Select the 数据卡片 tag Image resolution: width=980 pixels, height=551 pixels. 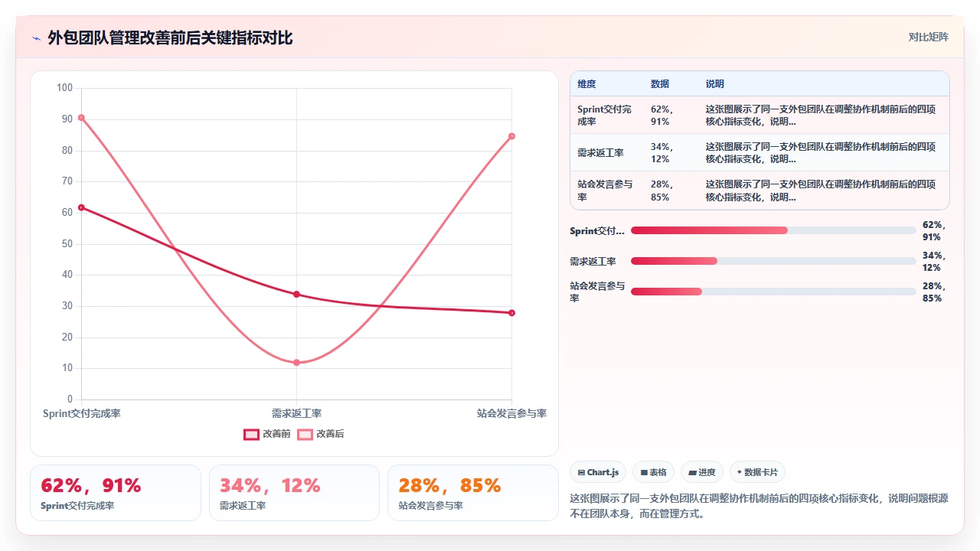coord(757,472)
